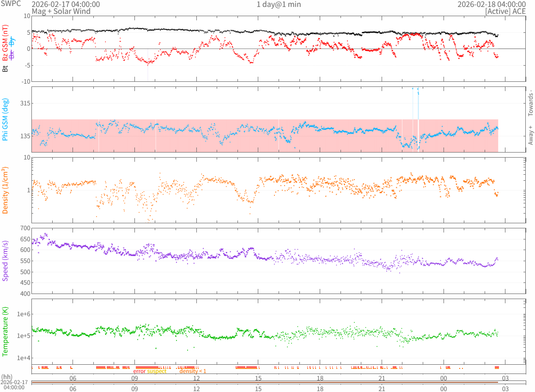The height and width of the screenshot is (392, 535).
Task: Click the Phi GSM (deg) axis label
Action: point(6,120)
